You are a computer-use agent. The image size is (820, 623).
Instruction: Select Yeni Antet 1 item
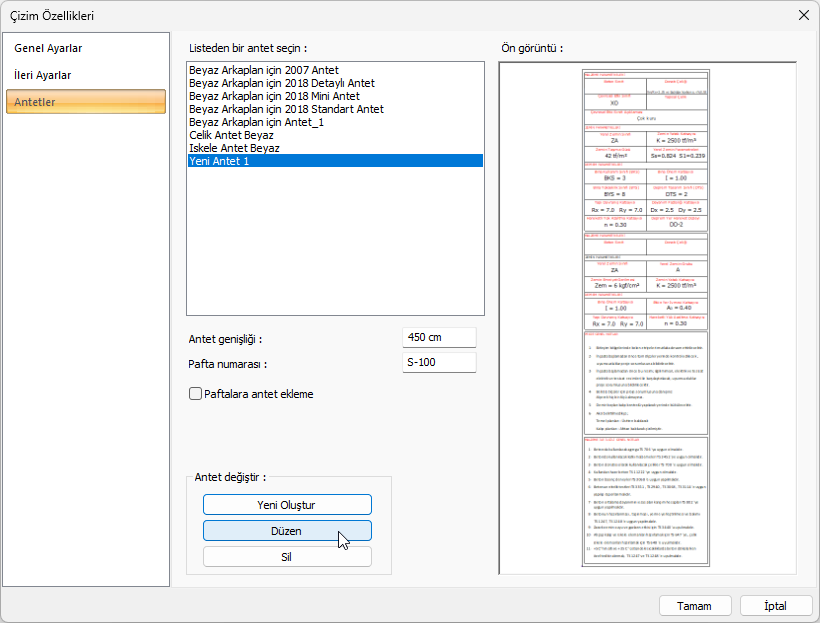219,161
